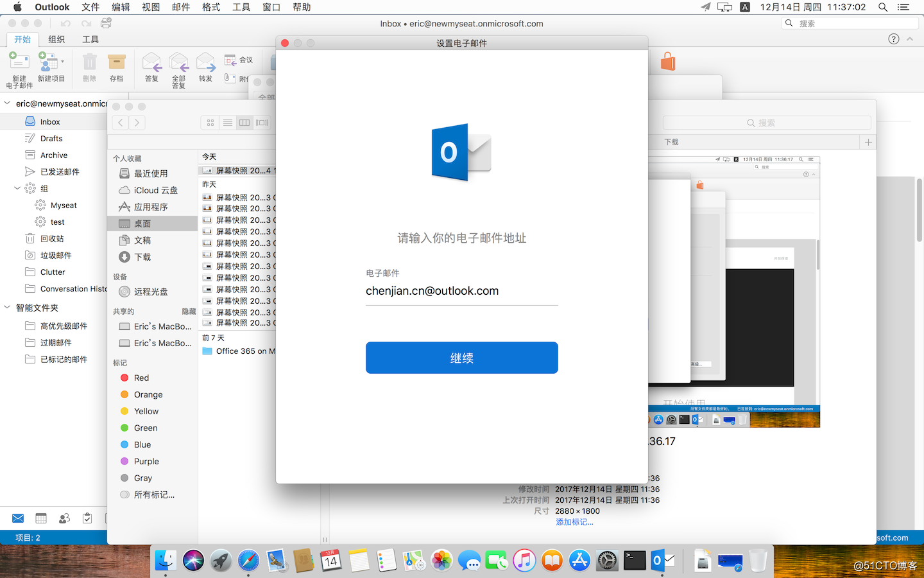The image size is (924, 578).
Task: Switch to Mail view at bottom of sidebar
Action: point(18,518)
